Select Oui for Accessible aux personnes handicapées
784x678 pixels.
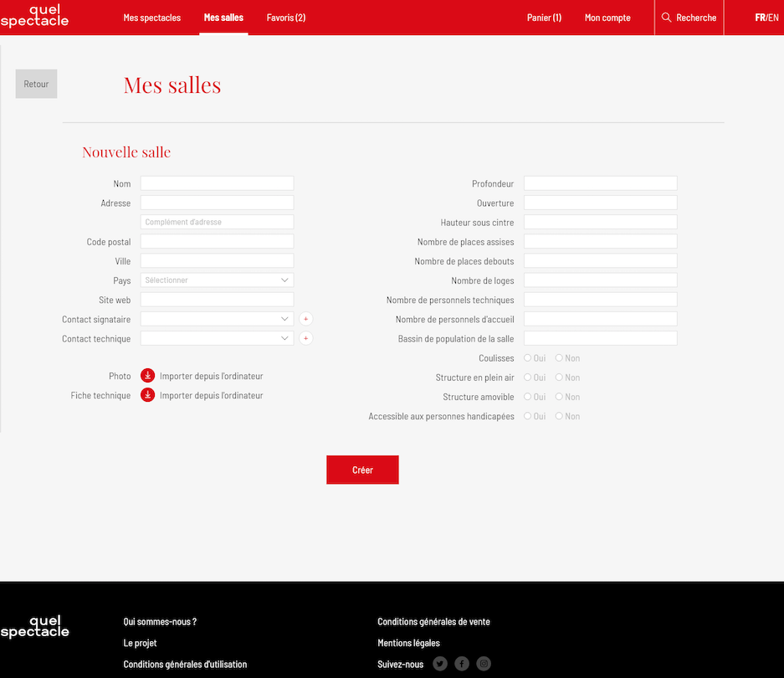528,416
